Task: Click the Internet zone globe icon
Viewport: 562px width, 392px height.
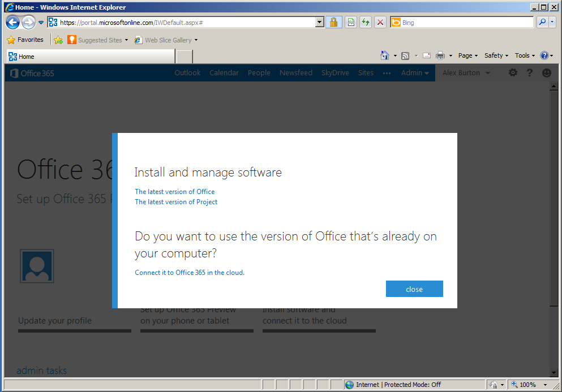Action: (349, 385)
